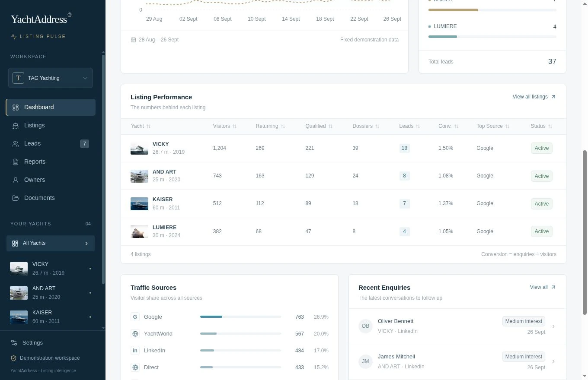Sort table by Returning column
588x380 pixels.
[270, 126]
